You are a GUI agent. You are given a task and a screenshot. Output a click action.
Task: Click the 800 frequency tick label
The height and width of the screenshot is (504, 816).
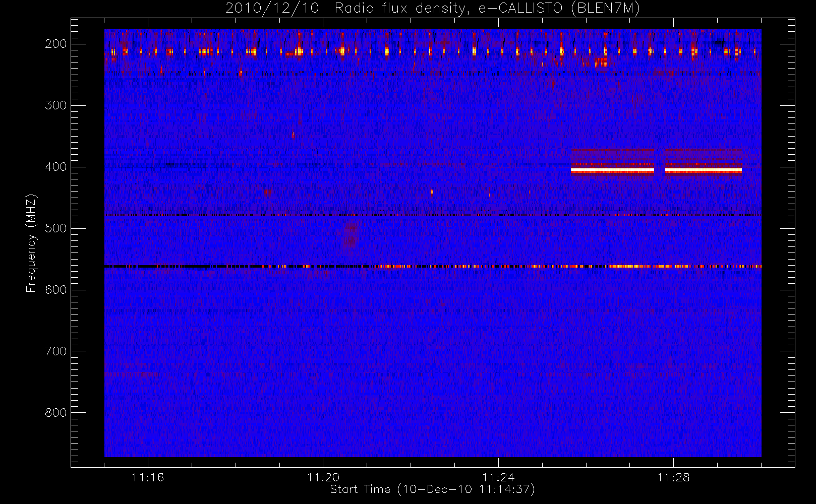(55, 413)
